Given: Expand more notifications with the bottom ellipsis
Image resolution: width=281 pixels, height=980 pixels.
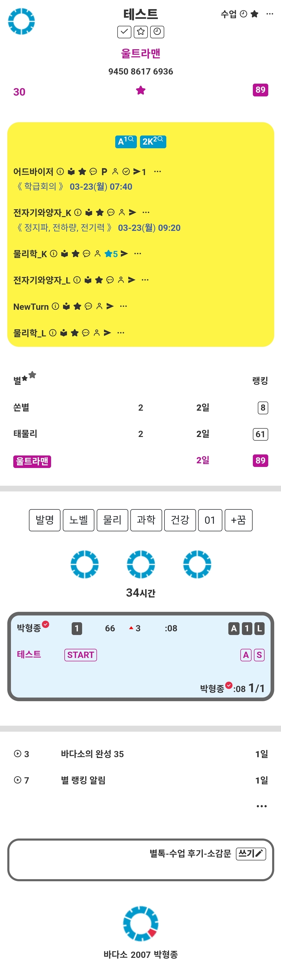Looking at the screenshot, I should [x=262, y=806].
